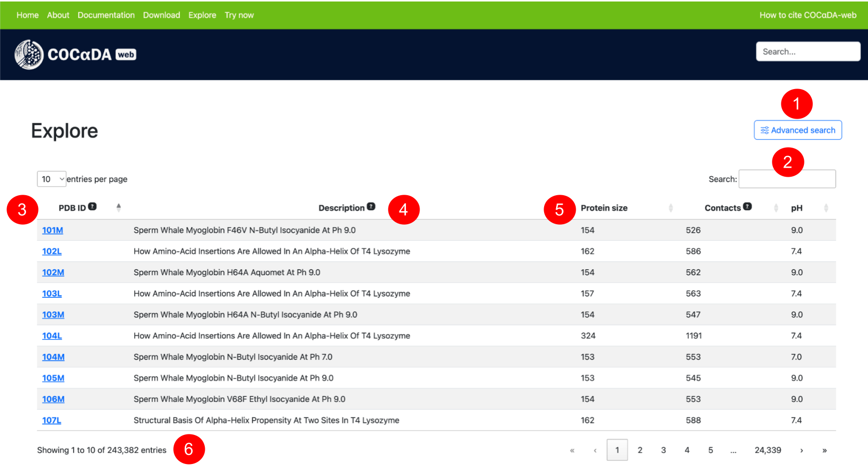
Task: Focus the header Search box
Action: (x=808, y=52)
